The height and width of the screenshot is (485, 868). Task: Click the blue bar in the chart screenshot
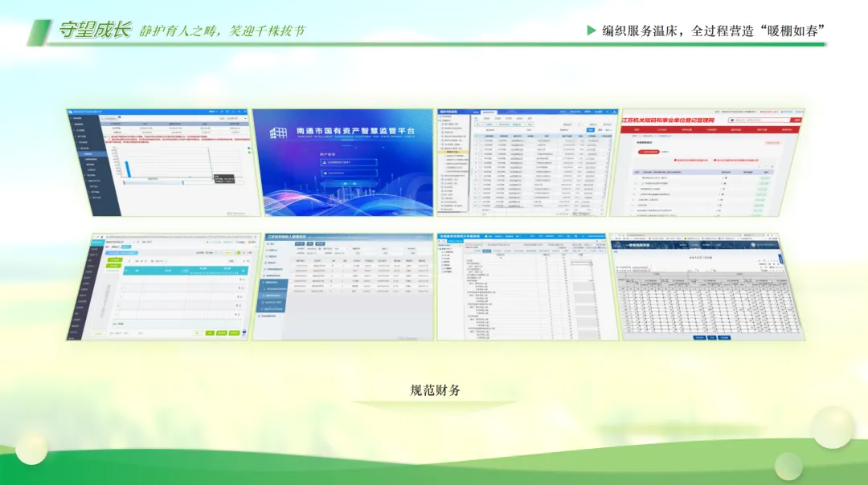coord(128,169)
